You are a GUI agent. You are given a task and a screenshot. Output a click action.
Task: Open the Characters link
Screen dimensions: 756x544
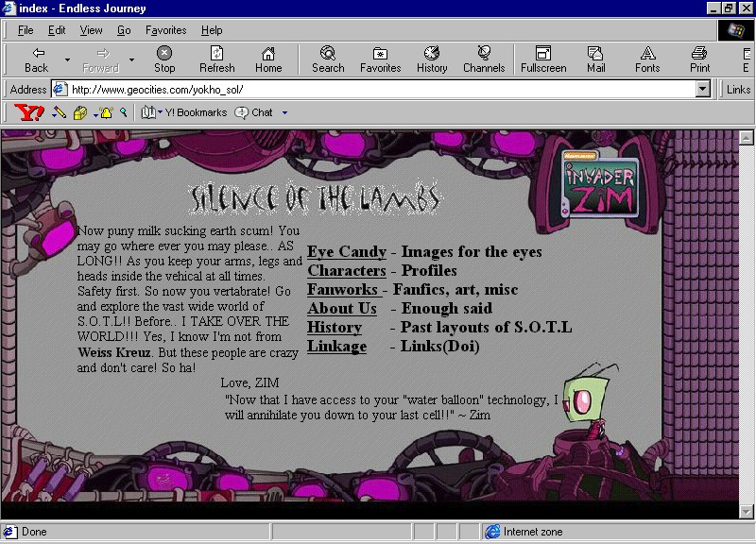[347, 270]
